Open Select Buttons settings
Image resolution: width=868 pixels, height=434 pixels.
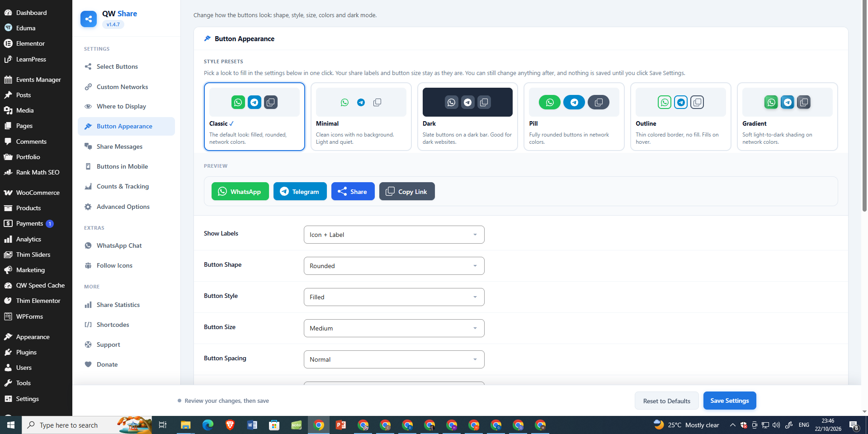coord(126,66)
